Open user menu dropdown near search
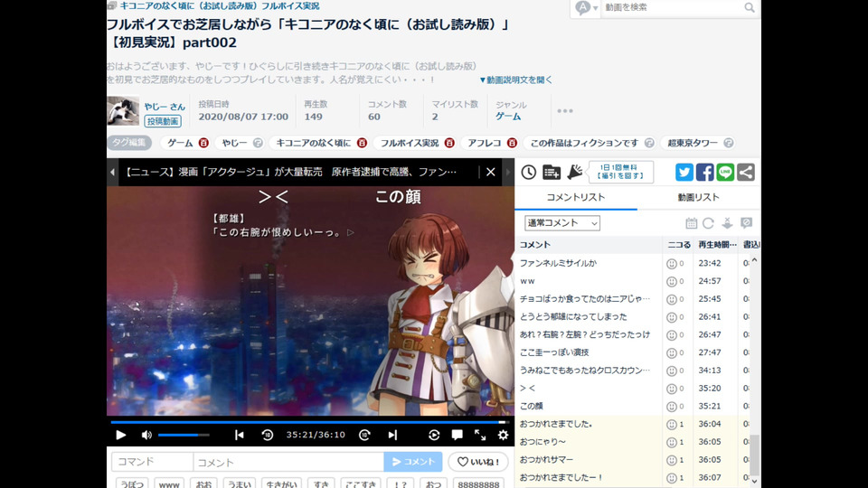 coord(586,8)
